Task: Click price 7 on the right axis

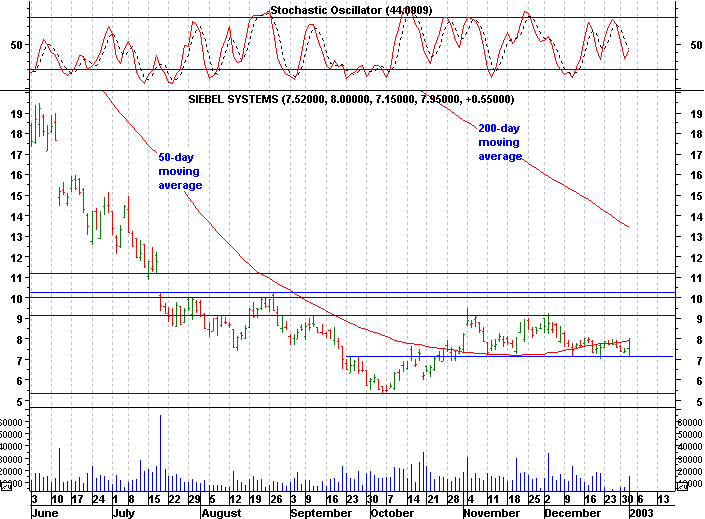Action: (699, 361)
